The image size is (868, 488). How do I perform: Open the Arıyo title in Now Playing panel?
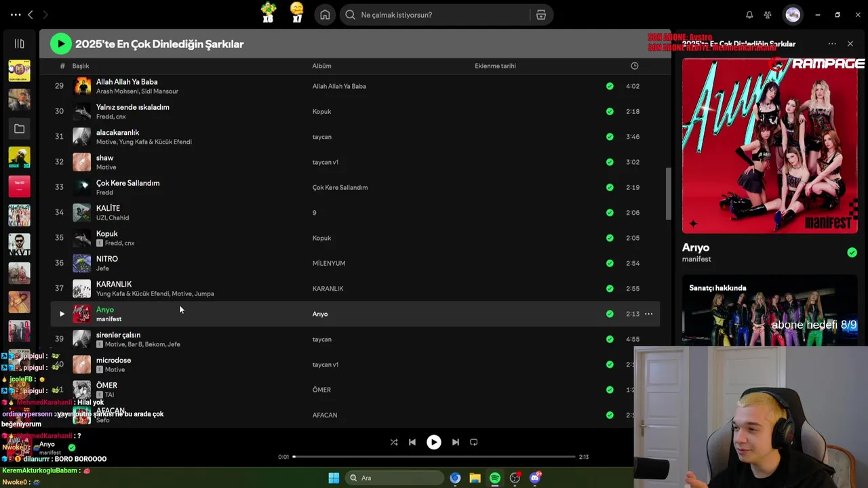696,247
